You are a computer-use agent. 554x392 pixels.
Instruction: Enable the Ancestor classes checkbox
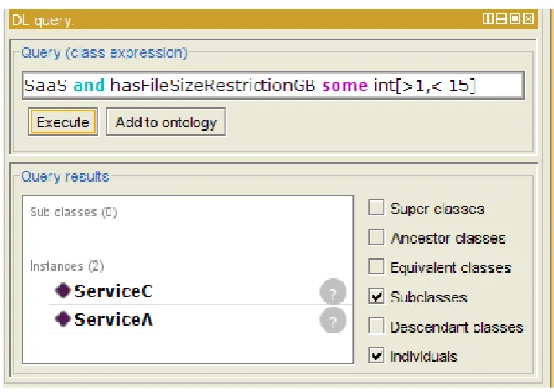(376, 236)
